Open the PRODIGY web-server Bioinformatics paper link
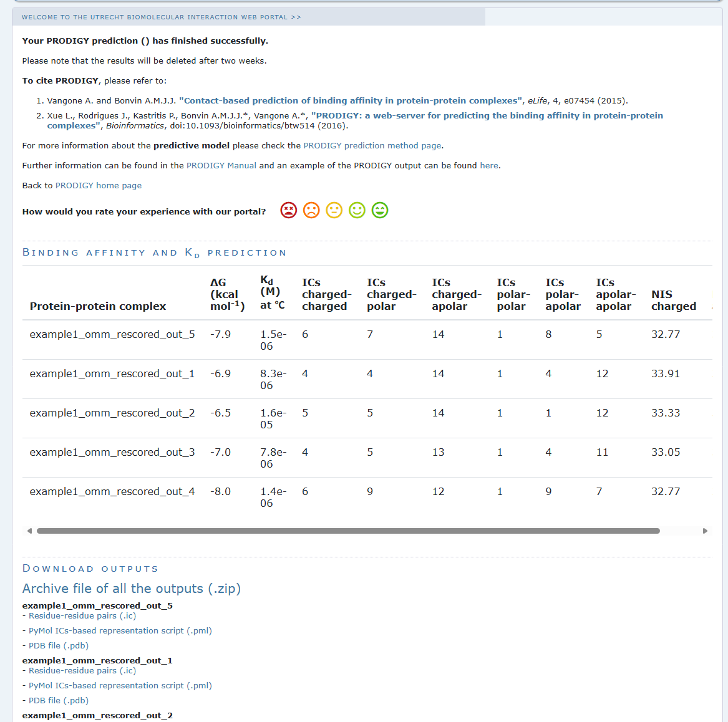This screenshot has width=728, height=722. [x=355, y=120]
